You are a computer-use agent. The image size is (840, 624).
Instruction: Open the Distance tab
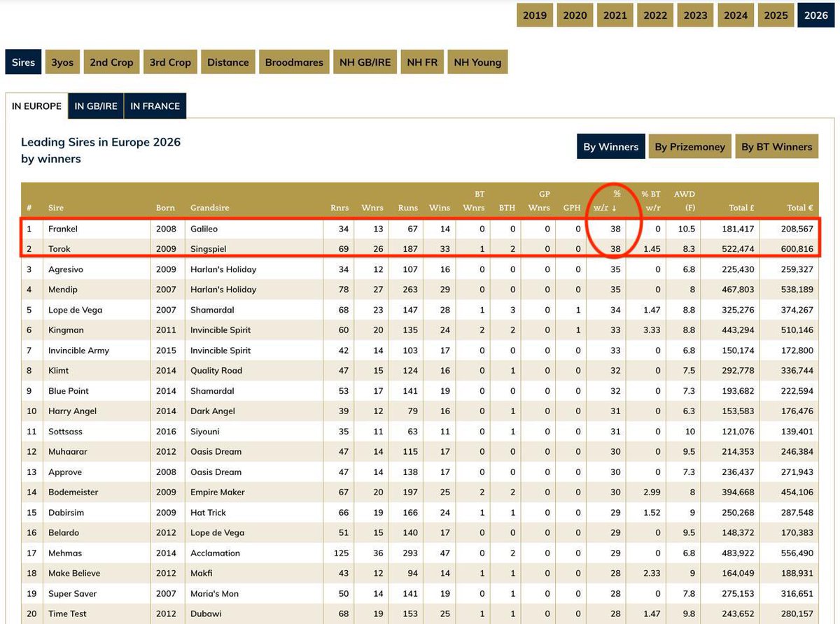pos(228,62)
